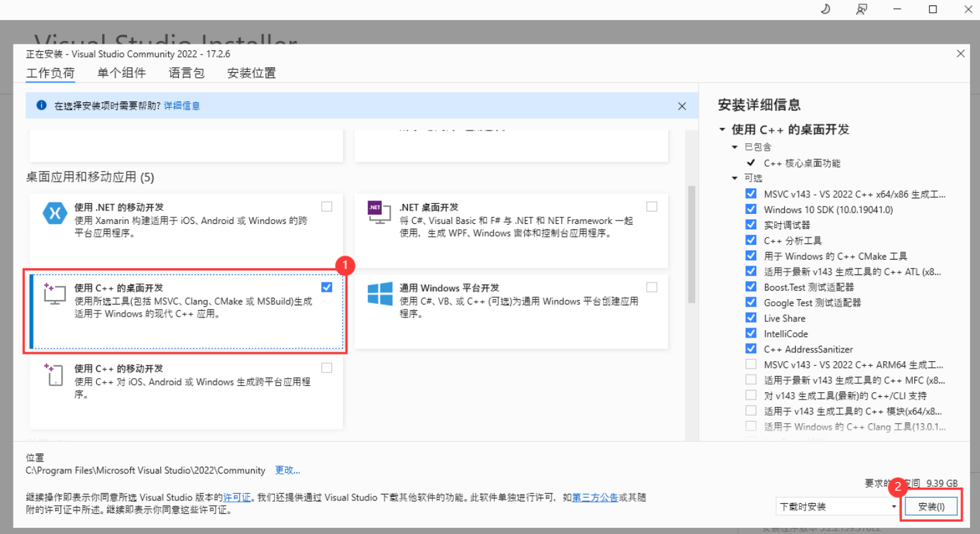Open the 许可证 link

point(237,498)
